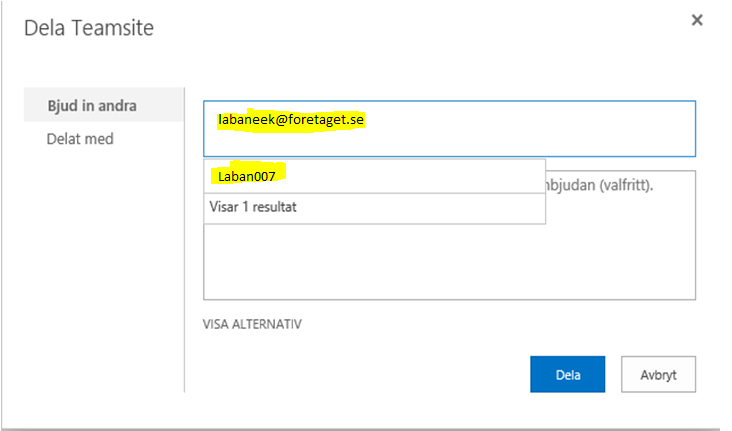Image resolution: width=732 pixels, height=431 pixels.
Task: Share the site with Dela
Action: click(x=567, y=374)
